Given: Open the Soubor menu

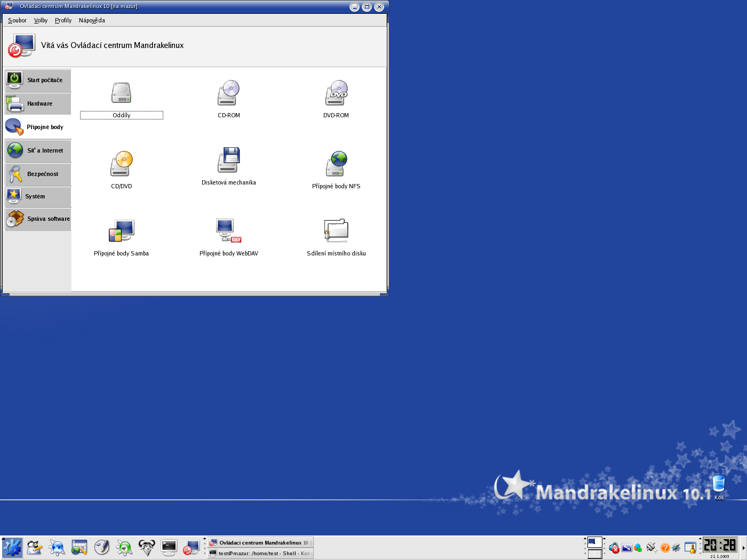Looking at the screenshot, I should point(17,20).
